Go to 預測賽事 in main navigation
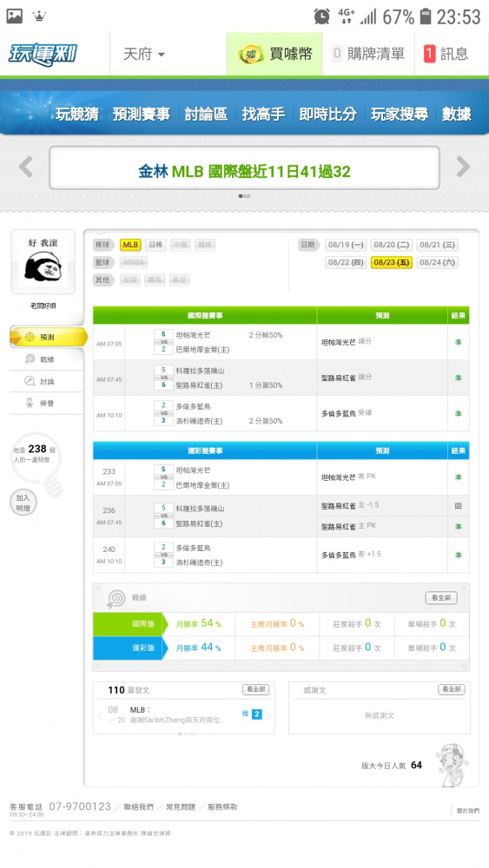 pos(142,114)
